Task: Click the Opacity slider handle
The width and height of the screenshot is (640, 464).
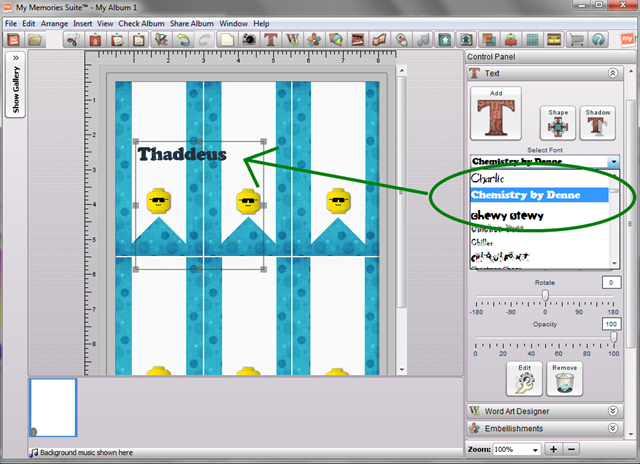Action: click(x=613, y=337)
